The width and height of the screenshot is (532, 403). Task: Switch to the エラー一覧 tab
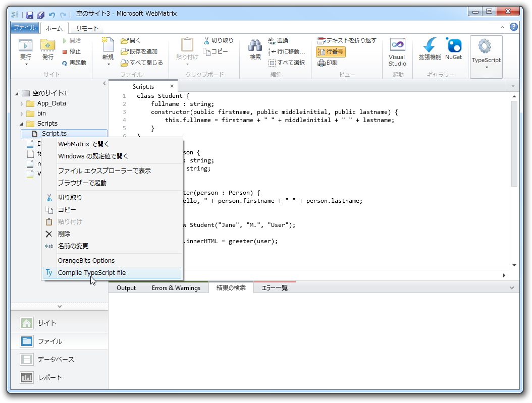click(275, 288)
